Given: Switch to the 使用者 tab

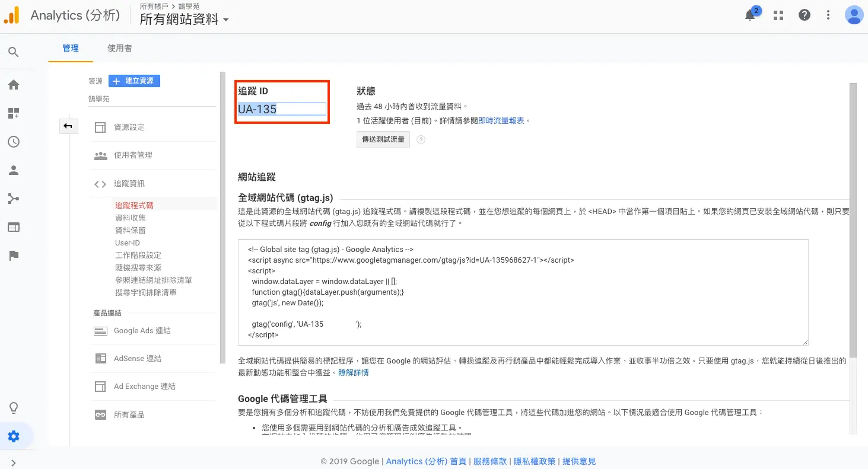Looking at the screenshot, I should tap(120, 48).
